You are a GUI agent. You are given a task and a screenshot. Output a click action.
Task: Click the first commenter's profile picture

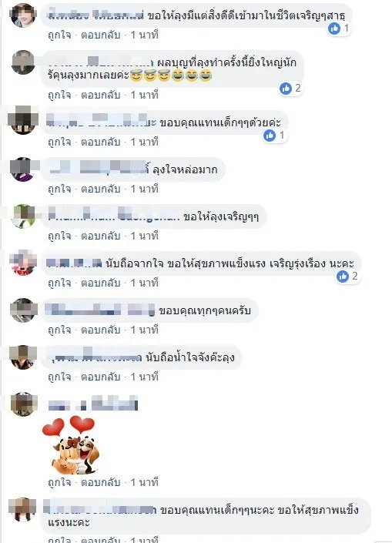pyautogui.click(x=23, y=15)
